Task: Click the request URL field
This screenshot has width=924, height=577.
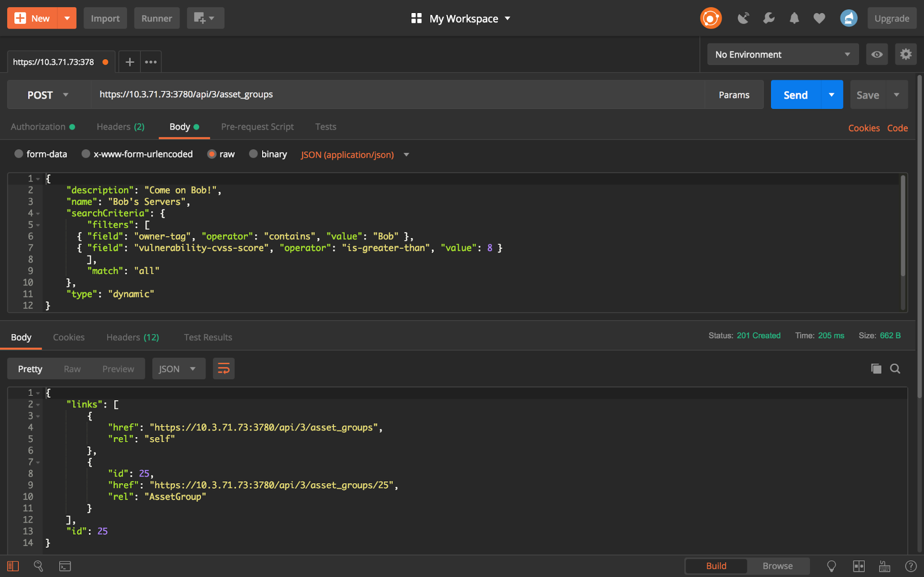Action: [398, 95]
